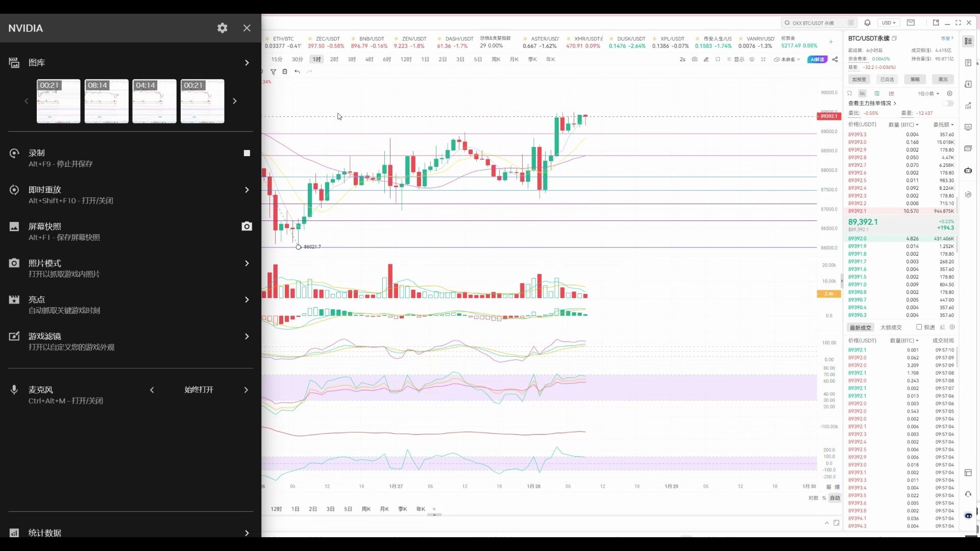The image size is (980, 551).
Task: Switch price scale to 自动 mode
Action: (x=835, y=498)
